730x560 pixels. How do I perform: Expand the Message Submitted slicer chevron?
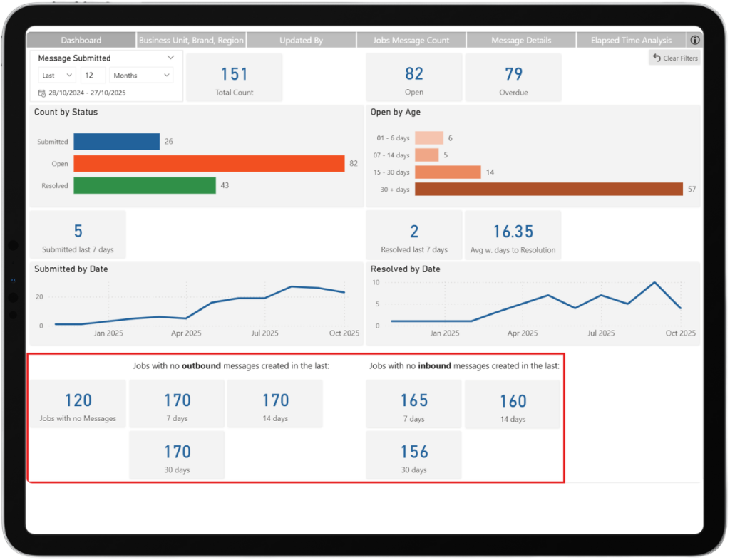170,58
